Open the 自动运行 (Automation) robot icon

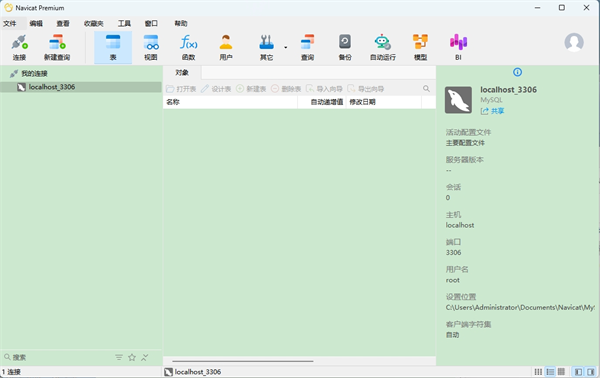coord(383,47)
